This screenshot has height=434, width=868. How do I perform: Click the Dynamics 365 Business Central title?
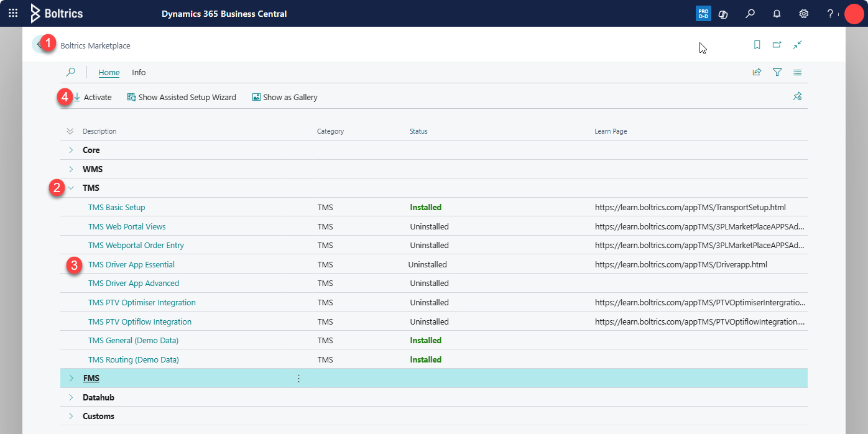click(224, 14)
